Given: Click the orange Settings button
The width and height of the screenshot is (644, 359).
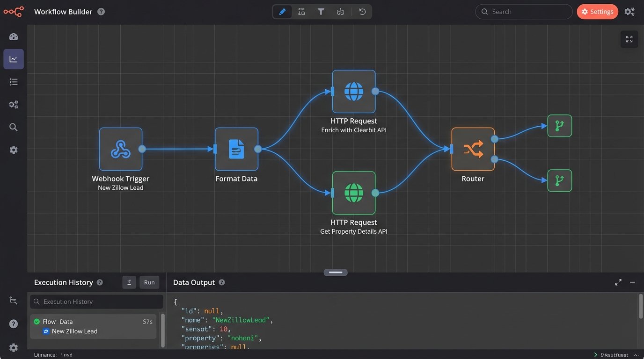Looking at the screenshot, I should [597, 12].
